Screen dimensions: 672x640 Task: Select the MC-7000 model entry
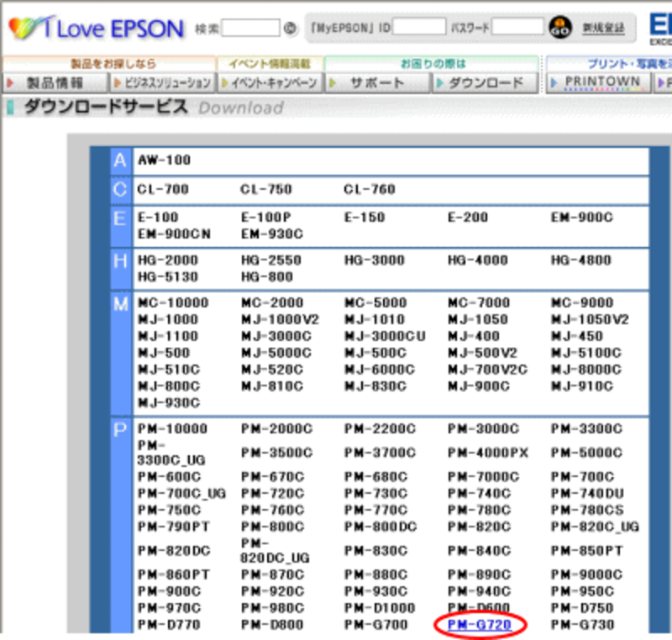click(479, 303)
